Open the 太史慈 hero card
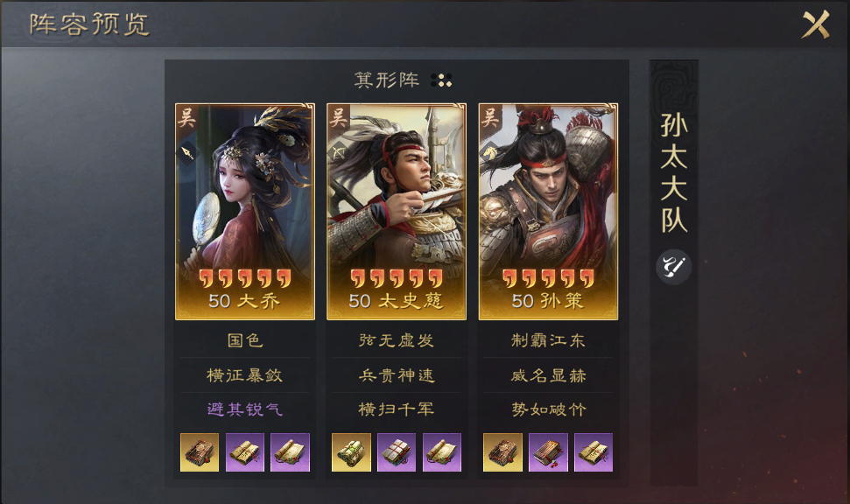 click(x=397, y=212)
